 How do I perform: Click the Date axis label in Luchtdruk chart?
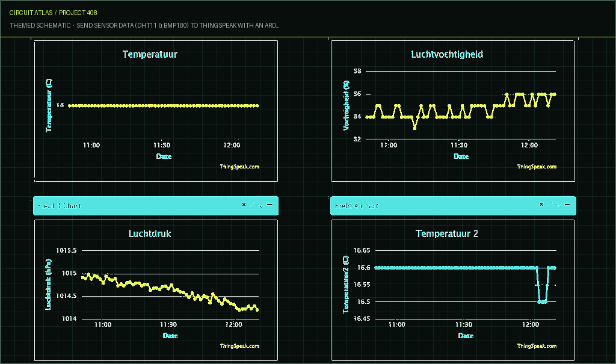tap(170, 336)
